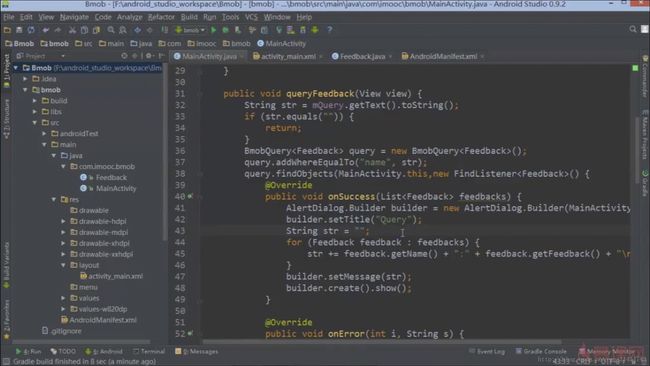Click the imooc breadcrumb in navigation bar

pyautogui.click(x=201, y=43)
